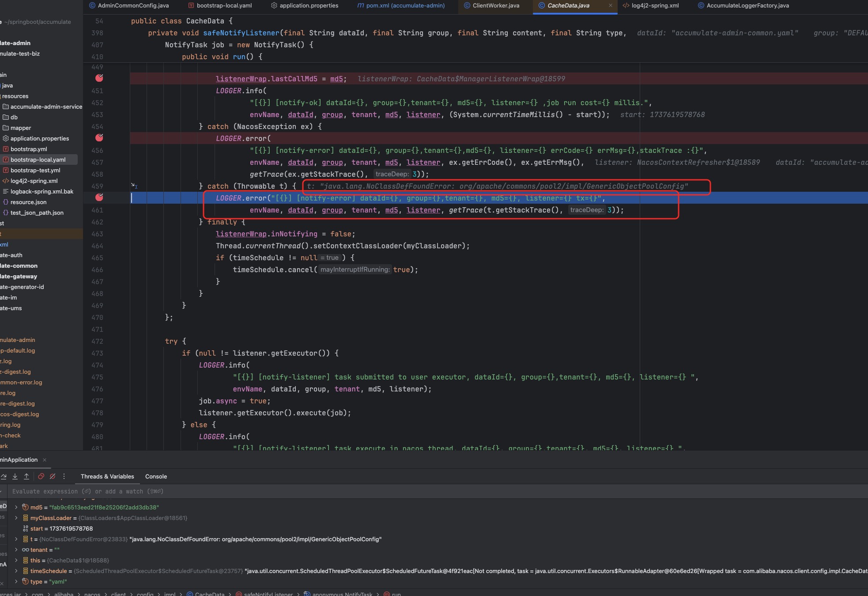Click the Step Over debugger icon
Screen dimensions: 868x596
[x=4, y=476]
